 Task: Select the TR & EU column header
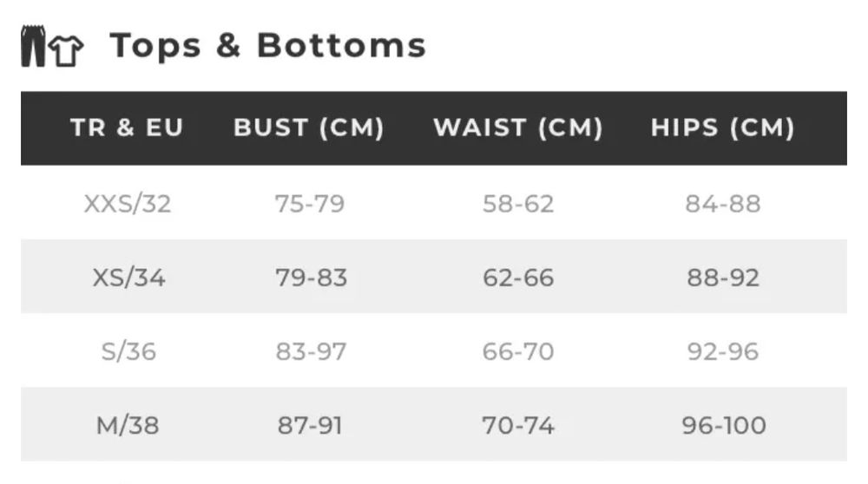tap(127, 128)
